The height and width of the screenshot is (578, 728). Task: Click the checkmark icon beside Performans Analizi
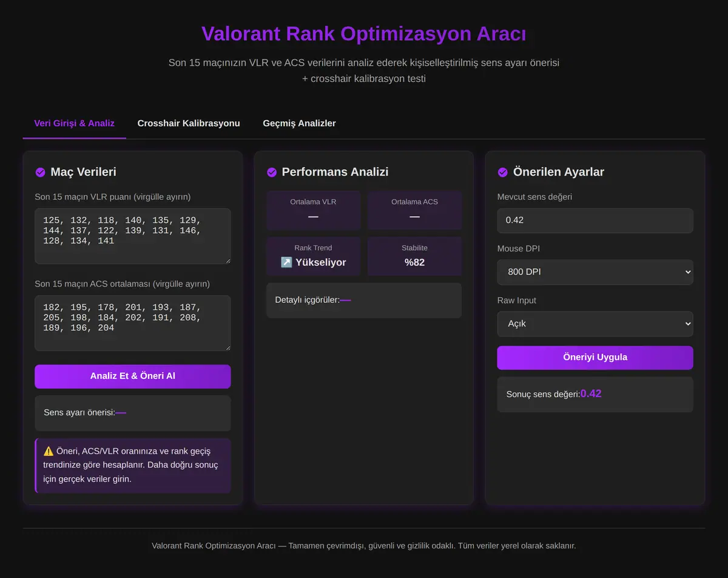point(271,172)
